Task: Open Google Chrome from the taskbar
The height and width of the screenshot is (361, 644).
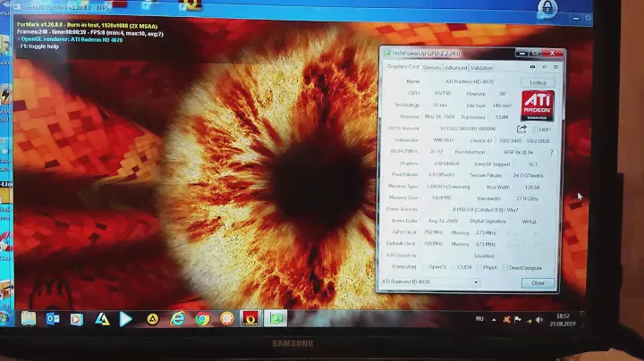Action: tap(202, 319)
